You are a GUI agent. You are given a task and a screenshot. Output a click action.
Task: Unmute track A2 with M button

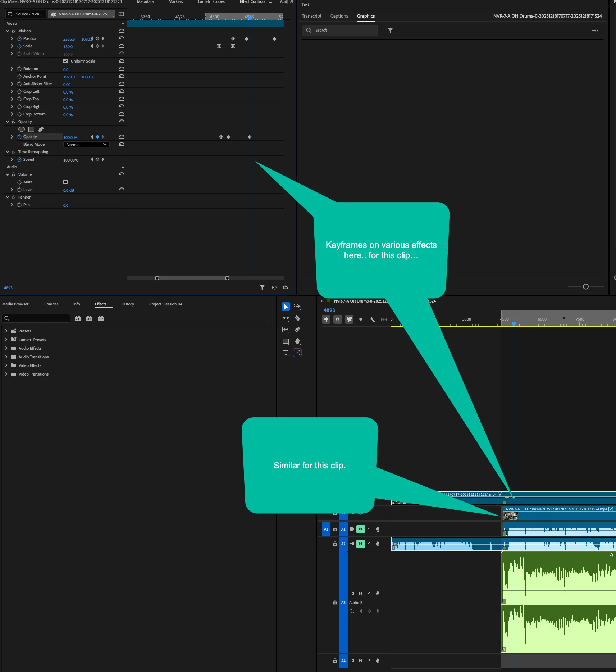(360, 544)
